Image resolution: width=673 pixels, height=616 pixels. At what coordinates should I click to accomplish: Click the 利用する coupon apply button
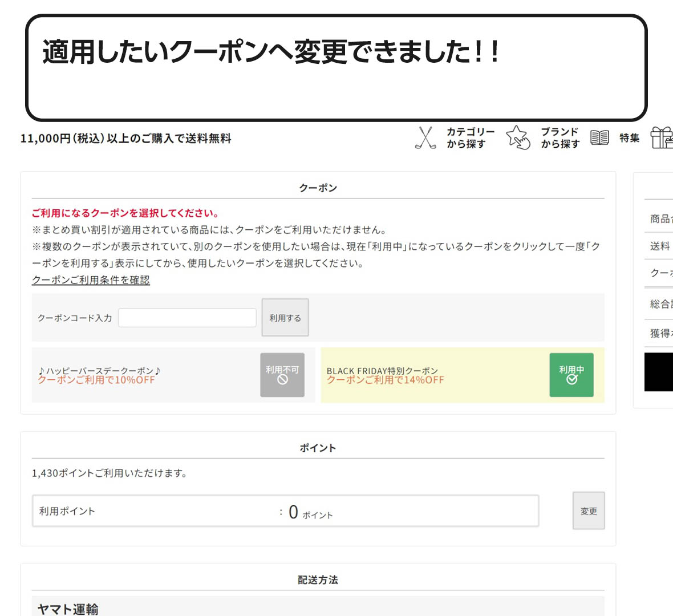pyautogui.click(x=285, y=317)
